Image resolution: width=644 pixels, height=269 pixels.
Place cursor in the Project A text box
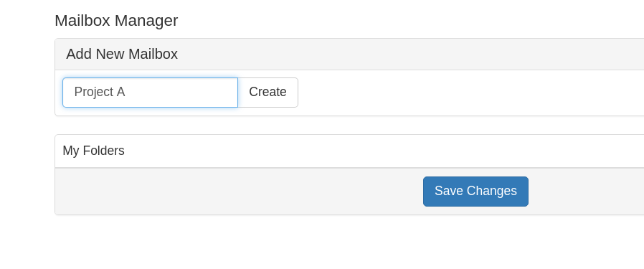tap(151, 93)
